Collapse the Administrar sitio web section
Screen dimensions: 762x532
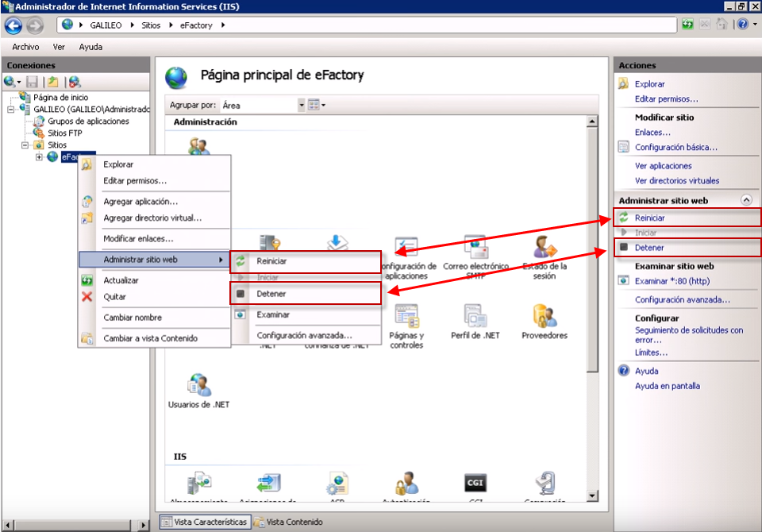click(x=746, y=200)
